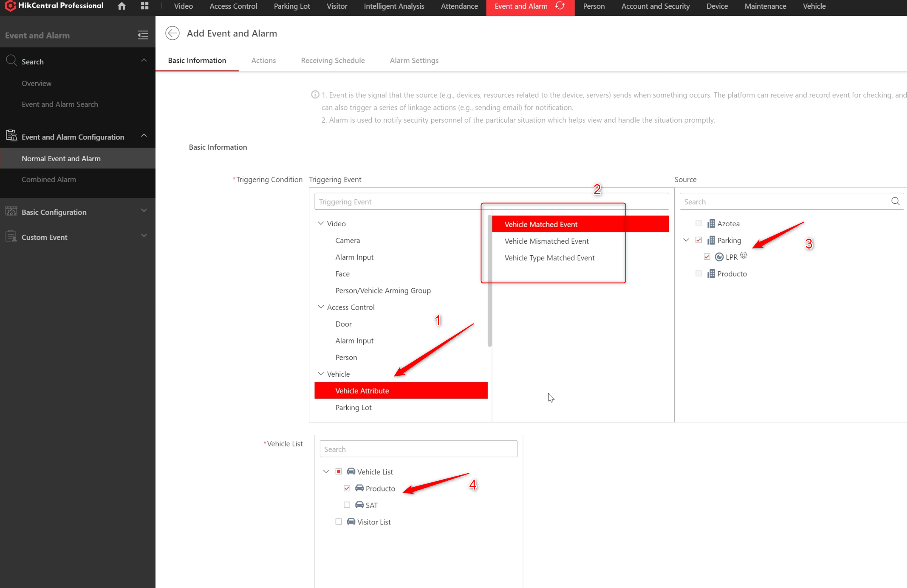Screen dimensions: 907x588
Task: Click the info icon beside the event description
Action: point(315,94)
